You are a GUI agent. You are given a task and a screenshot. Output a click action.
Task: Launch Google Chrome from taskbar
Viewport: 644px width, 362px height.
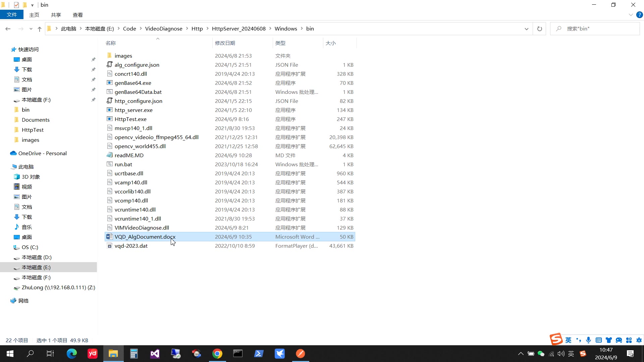[x=217, y=354]
